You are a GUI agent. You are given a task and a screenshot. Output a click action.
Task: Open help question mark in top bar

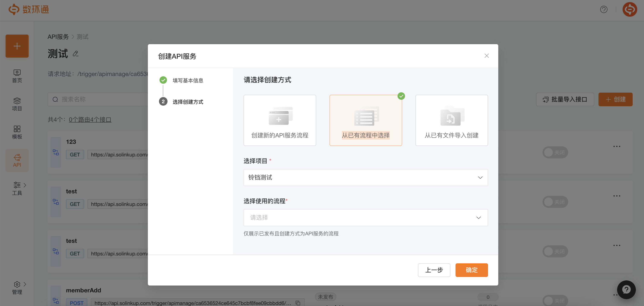tap(603, 9)
